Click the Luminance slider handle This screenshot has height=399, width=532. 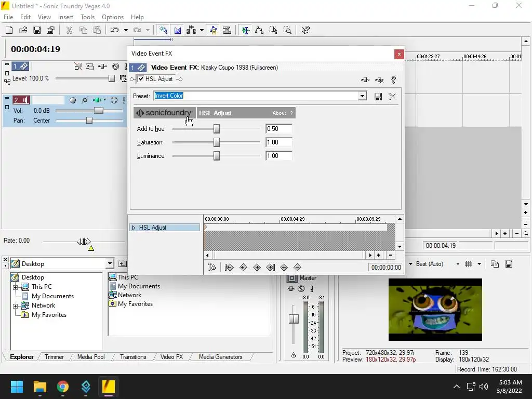[x=217, y=156]
